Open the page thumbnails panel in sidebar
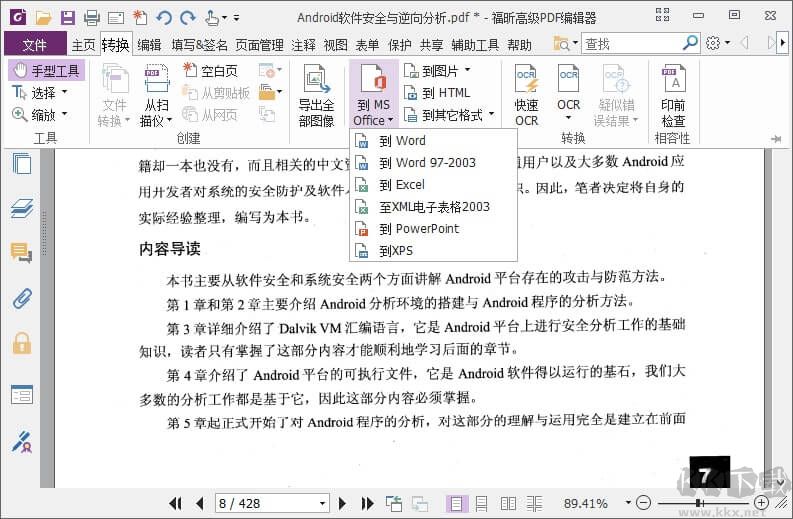Image resolution: width=793 pixels, height=519 pixels. pyautogui.click(x=22, y=164)
